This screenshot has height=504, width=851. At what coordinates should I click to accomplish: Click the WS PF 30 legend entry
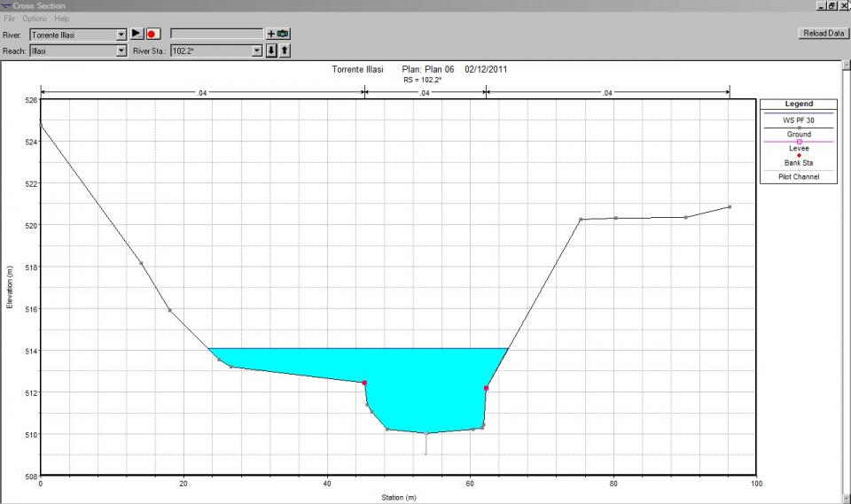click(x=798, y=120)
